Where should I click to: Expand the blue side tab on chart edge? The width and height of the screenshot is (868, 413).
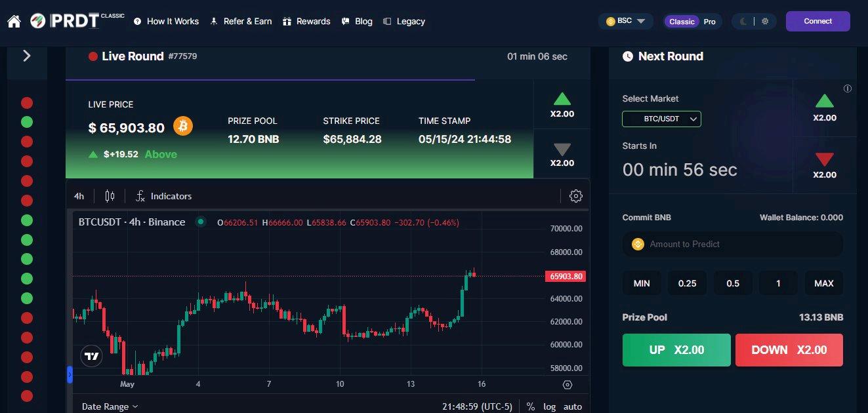[70, 375]
